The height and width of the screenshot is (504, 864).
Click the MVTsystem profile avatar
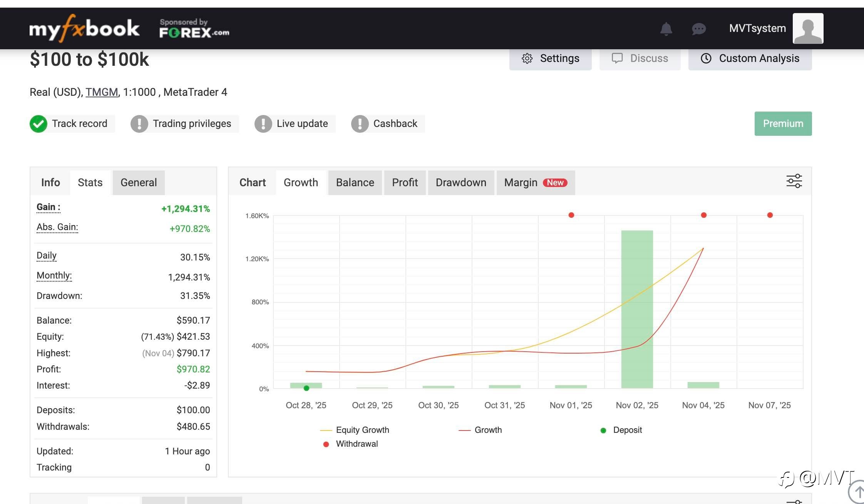coord(808,28)
